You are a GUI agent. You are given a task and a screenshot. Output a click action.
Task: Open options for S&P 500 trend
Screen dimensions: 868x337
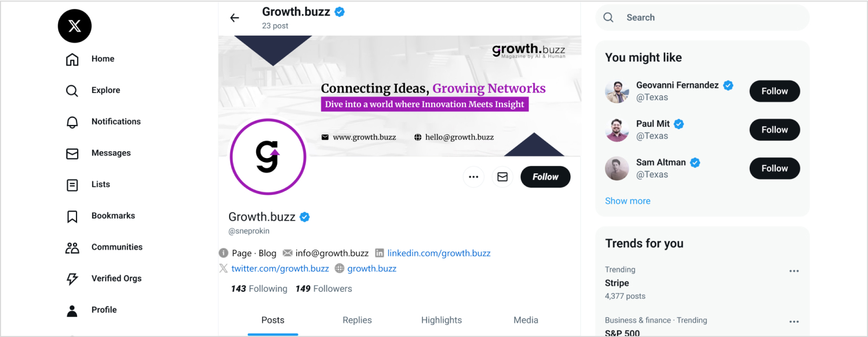pyautogui.click(x=794, y=321)
